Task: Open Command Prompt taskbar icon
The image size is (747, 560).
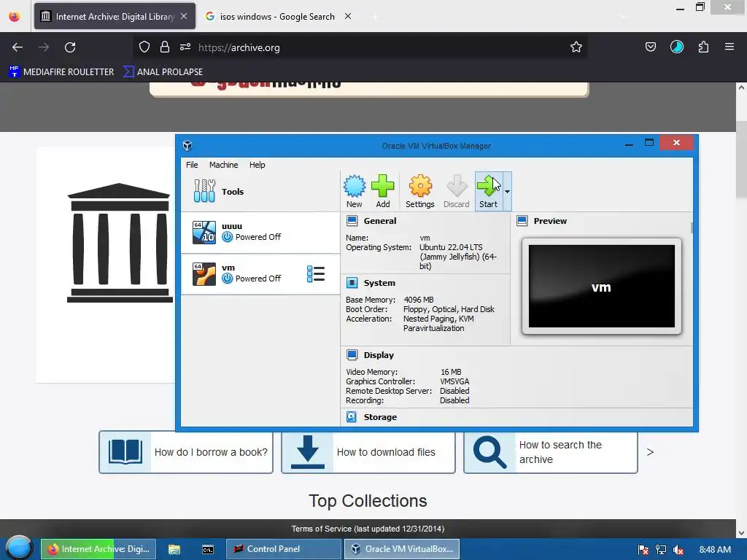Action: [x=208, y=550]
